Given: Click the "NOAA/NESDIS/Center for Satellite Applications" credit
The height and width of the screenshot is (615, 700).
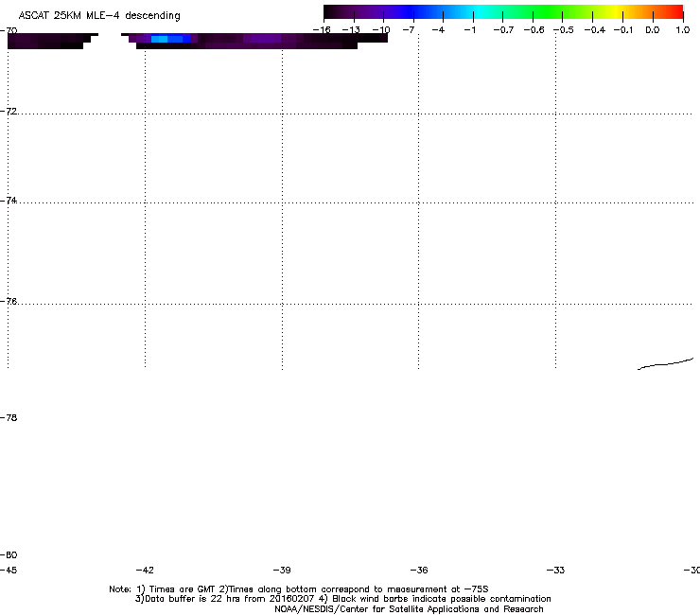Looking at the screenshot, I should click(x=409, y=609).
